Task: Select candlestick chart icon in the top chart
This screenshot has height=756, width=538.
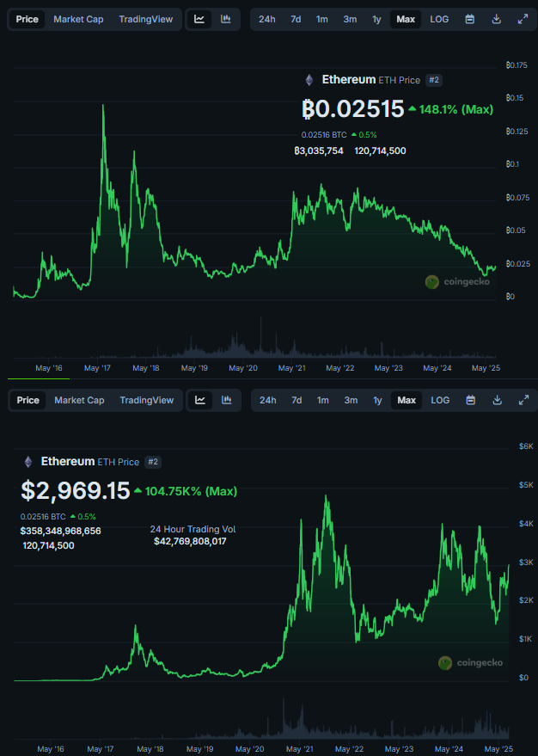Action: point(225,19)
